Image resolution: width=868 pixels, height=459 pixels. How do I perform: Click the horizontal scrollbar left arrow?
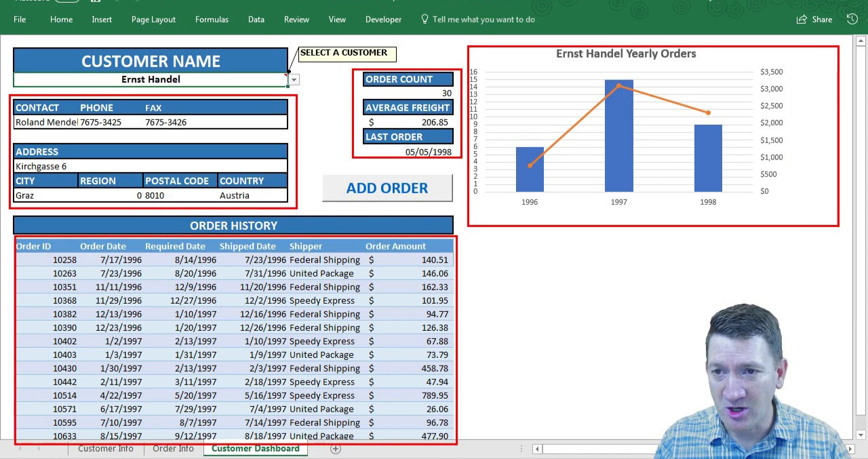click(x=537, y=449)
